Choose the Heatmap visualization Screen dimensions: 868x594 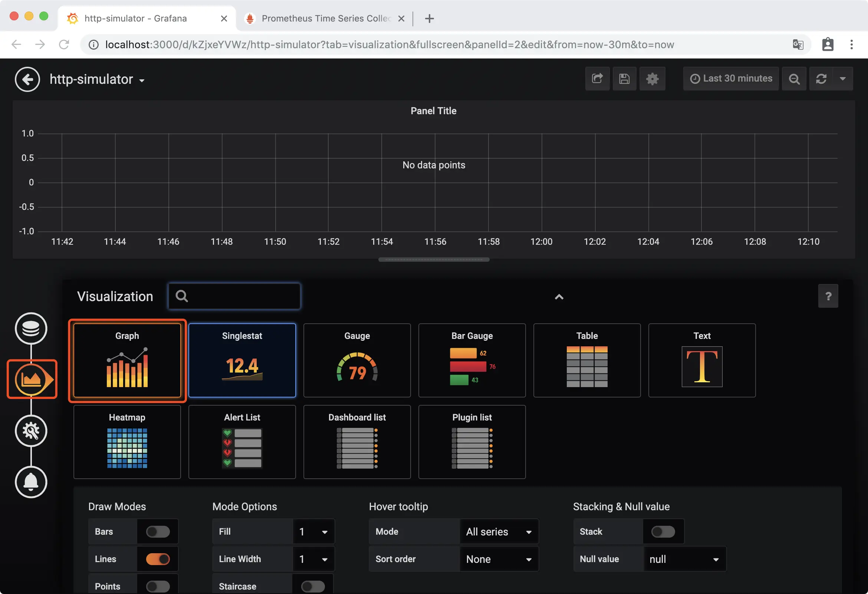[x=127, y=442]
